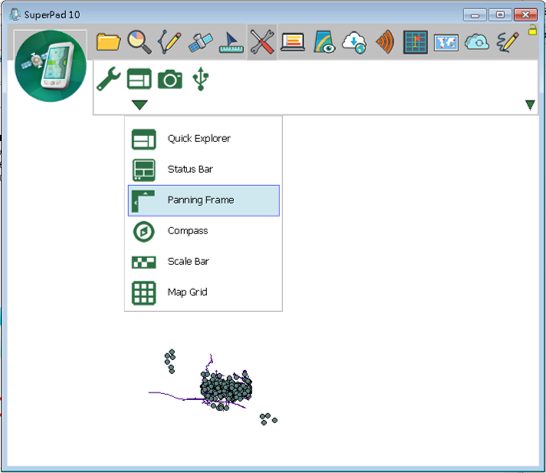
Task: Expand the green arrow at toolbar right end
Action: [530, 105]
